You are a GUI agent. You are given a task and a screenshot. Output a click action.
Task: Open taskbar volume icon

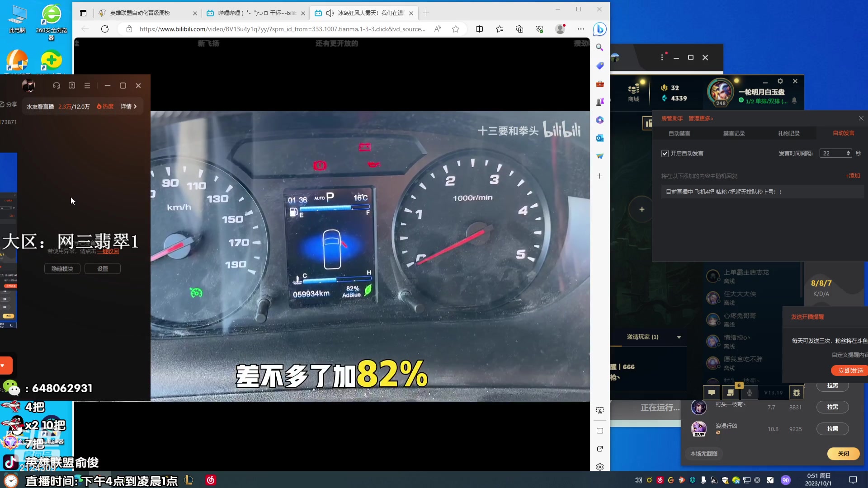coord(638,480)
